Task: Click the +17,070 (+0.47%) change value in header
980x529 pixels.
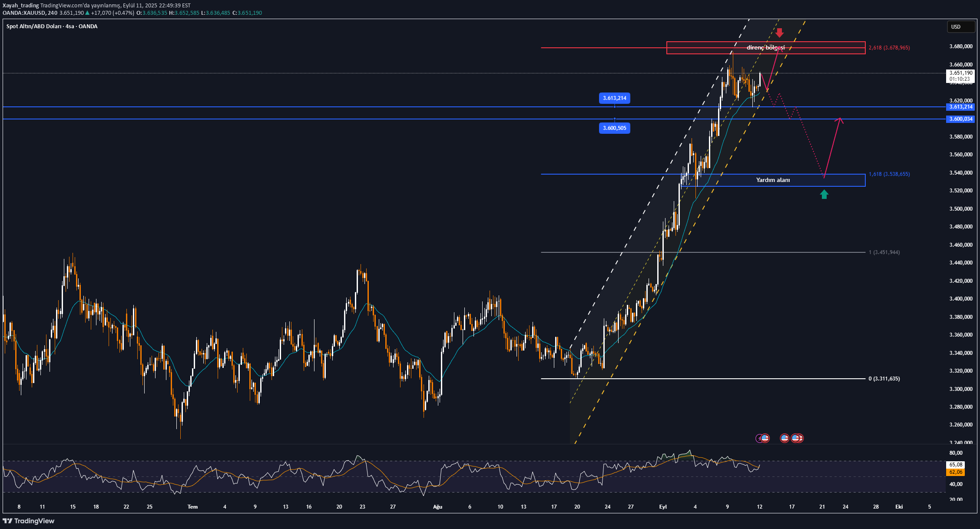Action: coord(113,13)
